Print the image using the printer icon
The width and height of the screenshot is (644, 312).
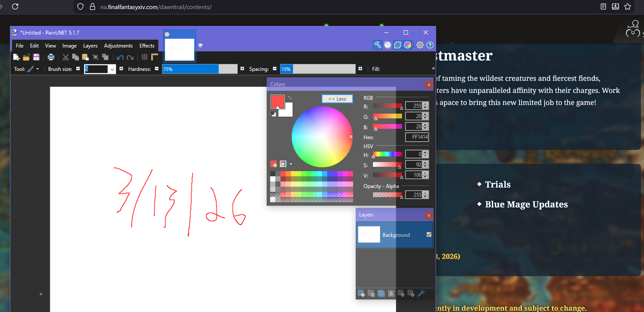pyautogui.click(x=51, y=57)
